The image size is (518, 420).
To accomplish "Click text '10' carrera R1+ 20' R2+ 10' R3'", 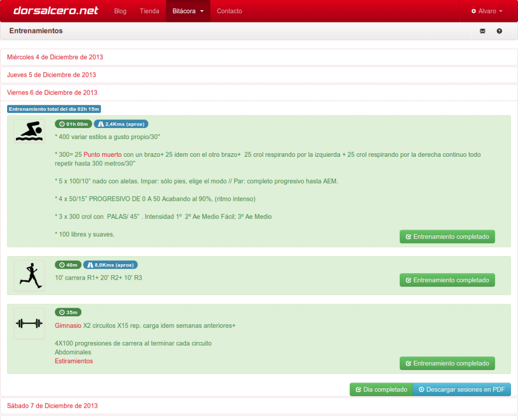I will coord(99,278).
